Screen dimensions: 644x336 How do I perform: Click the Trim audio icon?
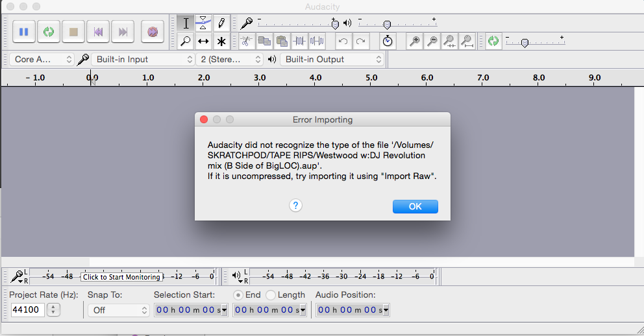coord(299,41)
